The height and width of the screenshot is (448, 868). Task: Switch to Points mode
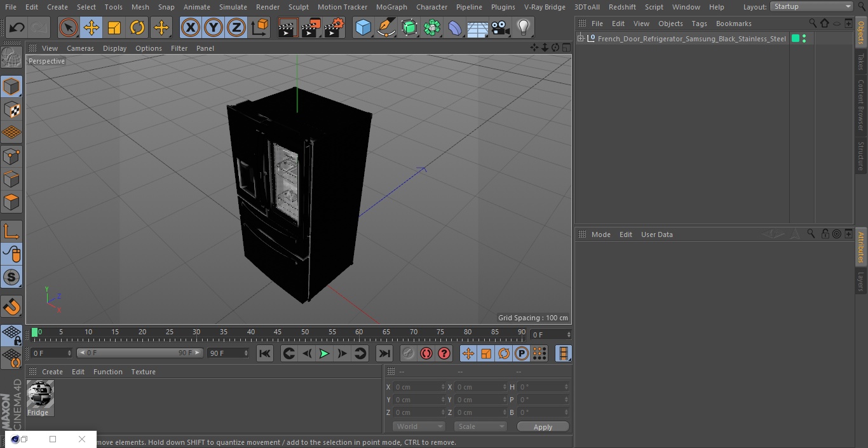coord(11,156)
